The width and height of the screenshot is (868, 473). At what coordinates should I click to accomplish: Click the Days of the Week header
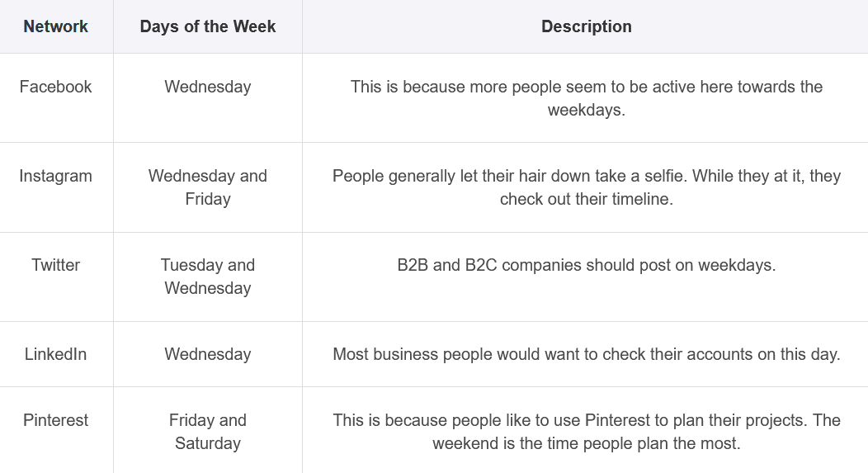tap(208, 26)
